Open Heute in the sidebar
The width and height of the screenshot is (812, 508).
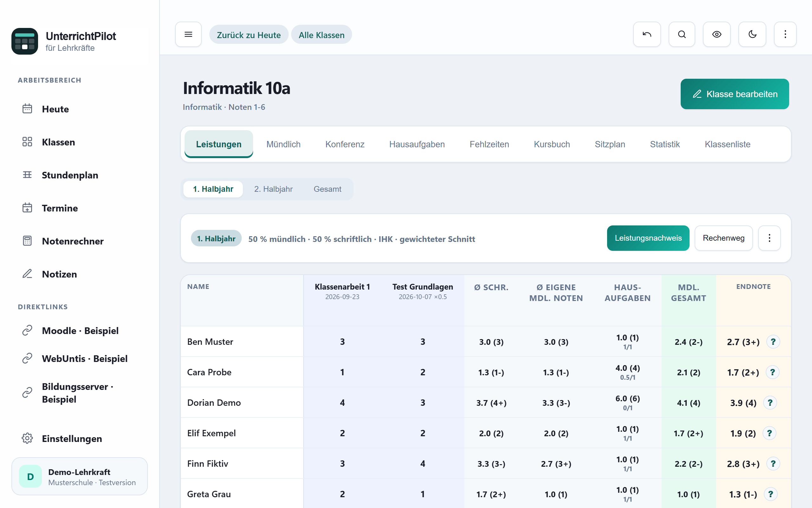80,109
